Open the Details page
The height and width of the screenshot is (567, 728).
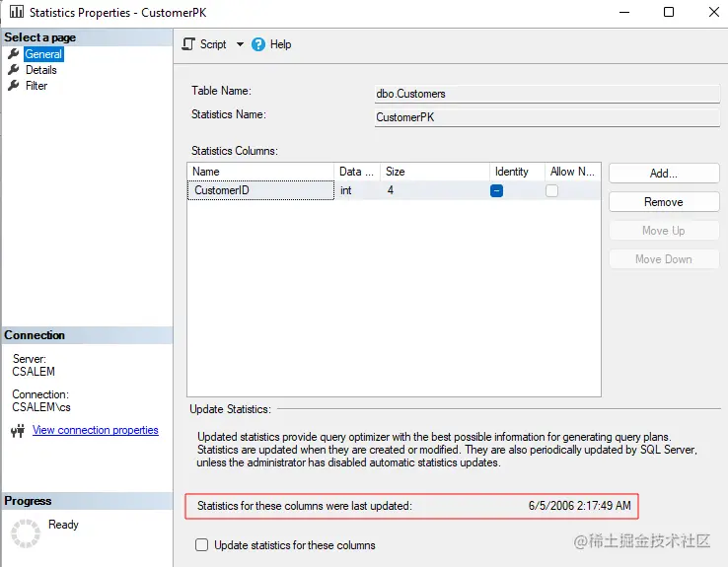(41, 70)
